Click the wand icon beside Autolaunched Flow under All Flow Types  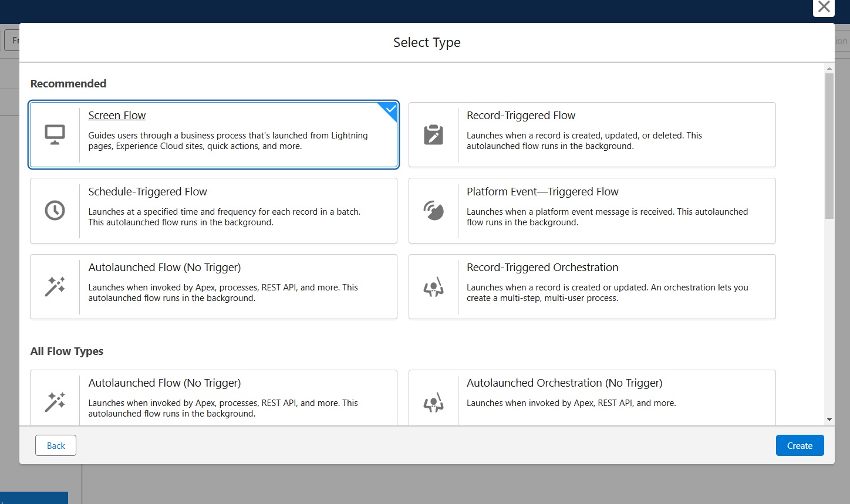click(55, 401)
